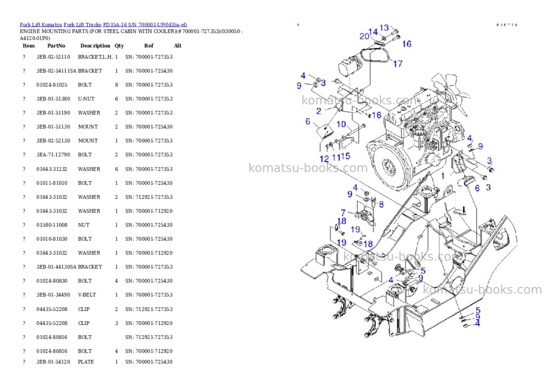This screenshot has width=554, height=392.
Task: Click diagram callout number 14
Action: pos(373,32)
